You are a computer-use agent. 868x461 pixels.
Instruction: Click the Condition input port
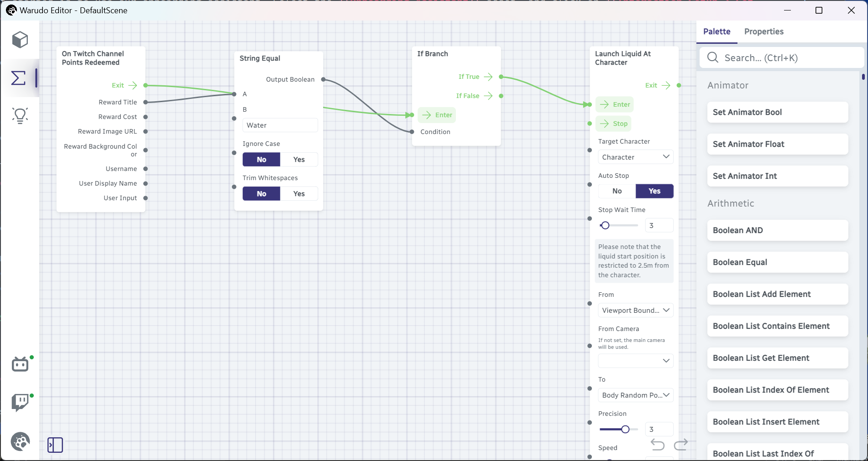pyautogui.click(x=412, y=132)
